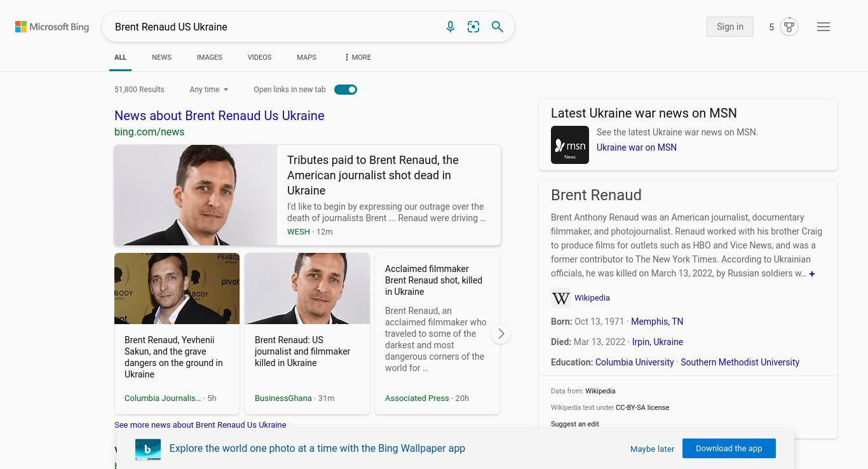Viewport: 868px width, 469px height.
Task: Open News about Brent Renaud Us Ukraine
Action: pyautogui.click(x=219, y=116)
